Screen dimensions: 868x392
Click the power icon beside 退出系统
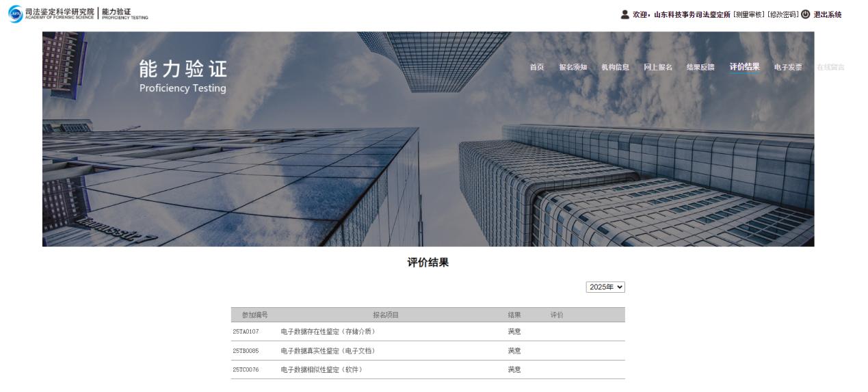[x=805, y=14]
